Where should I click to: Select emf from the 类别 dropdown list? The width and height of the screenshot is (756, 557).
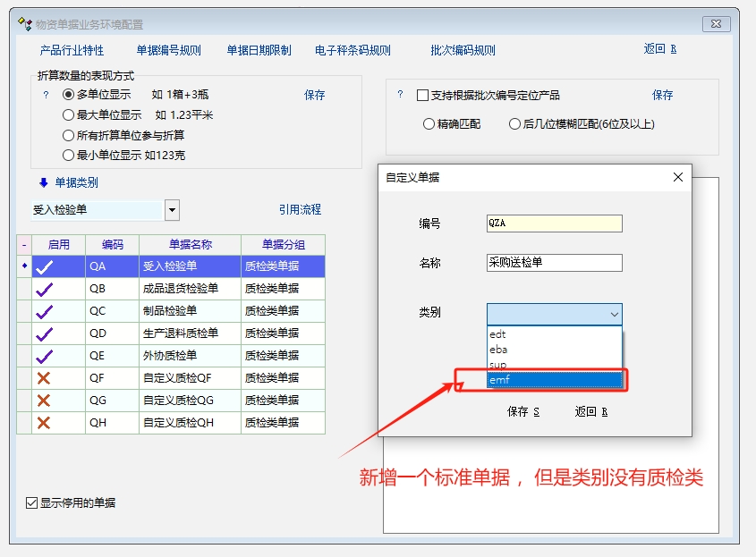(554, 381)
